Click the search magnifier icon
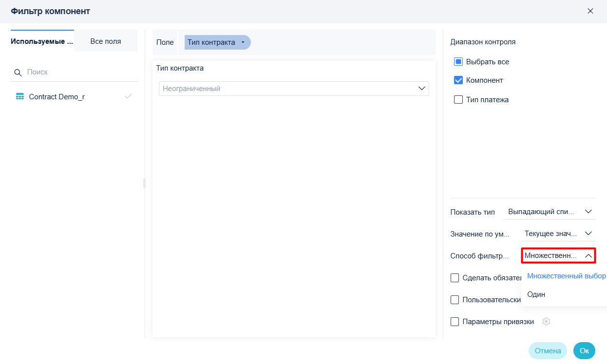Image resolution: width=607 pixels, height=364 pixels. point(18,73)
